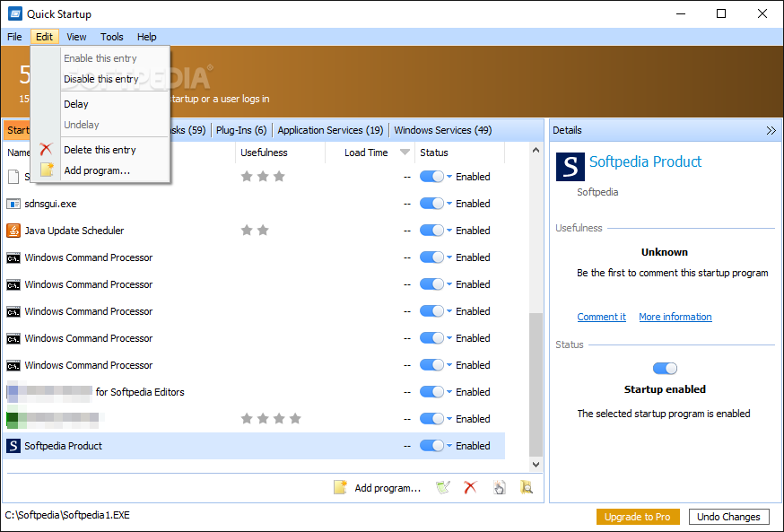Click the list scrollbar down arrow
This screenshot has height=532, width=784.
tap(536, 465)
